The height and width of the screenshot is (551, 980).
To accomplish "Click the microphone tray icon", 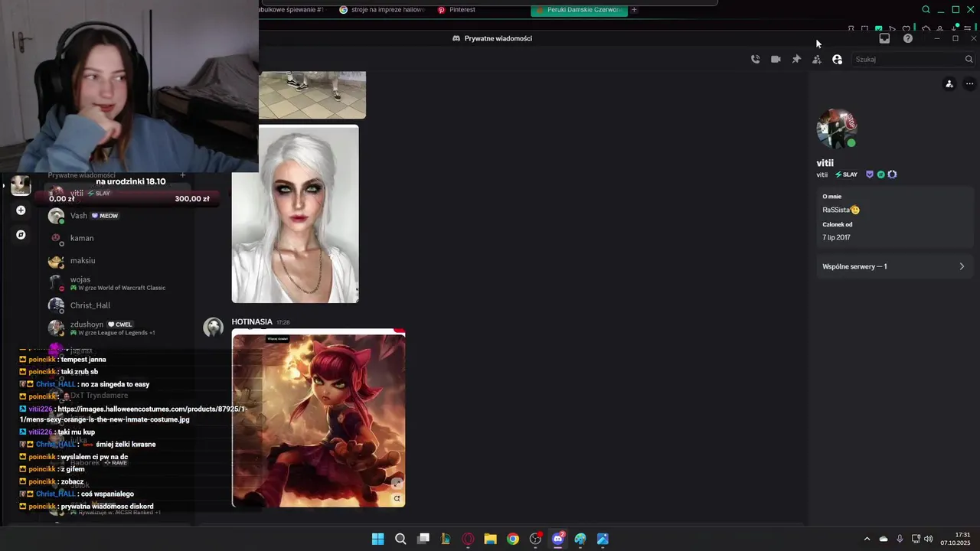I will 900,539.
